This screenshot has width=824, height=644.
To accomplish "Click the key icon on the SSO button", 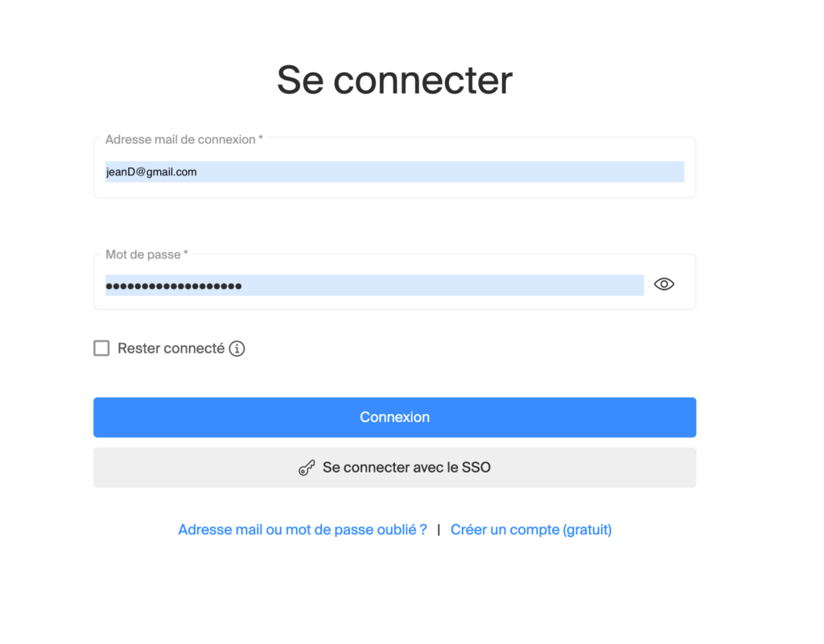I will click(x=307, y=468).
